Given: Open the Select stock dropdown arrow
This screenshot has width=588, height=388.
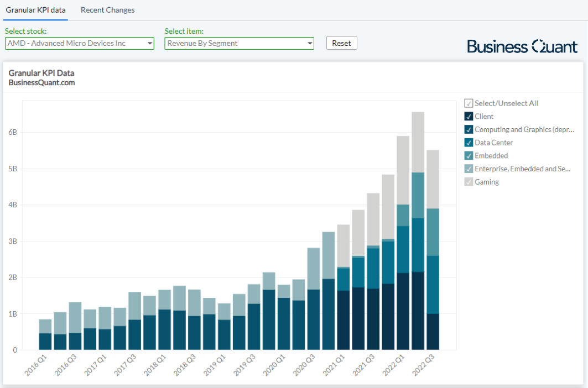Looking at the screenshot, I should coord(149,44).
